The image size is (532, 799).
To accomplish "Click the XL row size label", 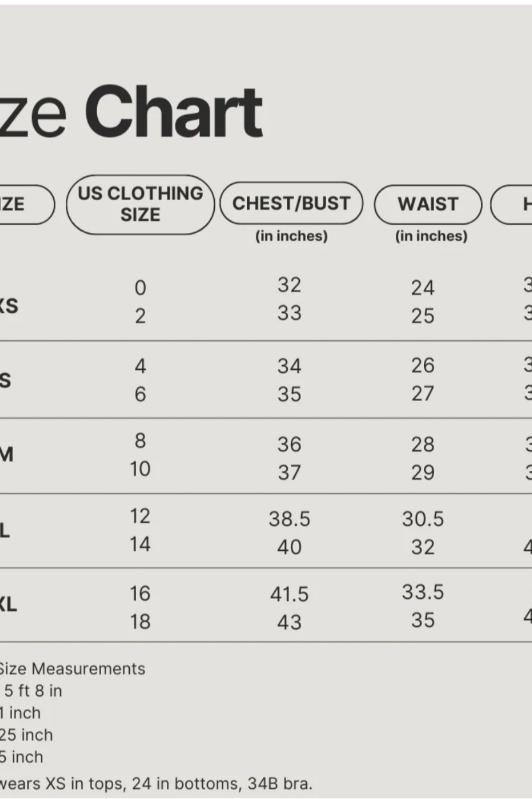I will click(7, 605).
